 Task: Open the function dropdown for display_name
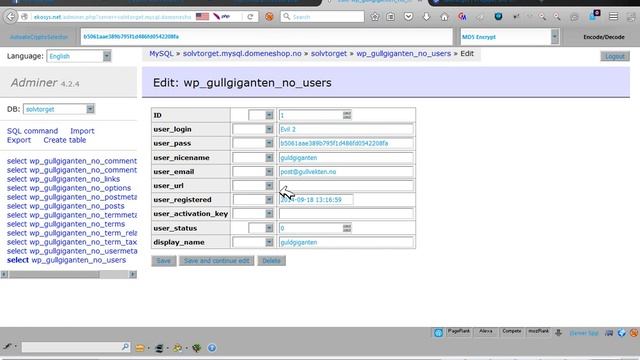tap(253, 242)
